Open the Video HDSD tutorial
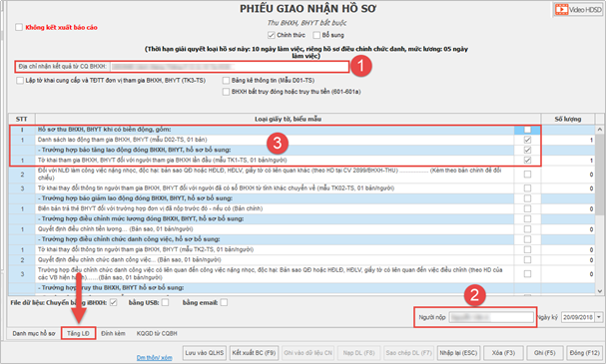 click(x=578, y=9)
